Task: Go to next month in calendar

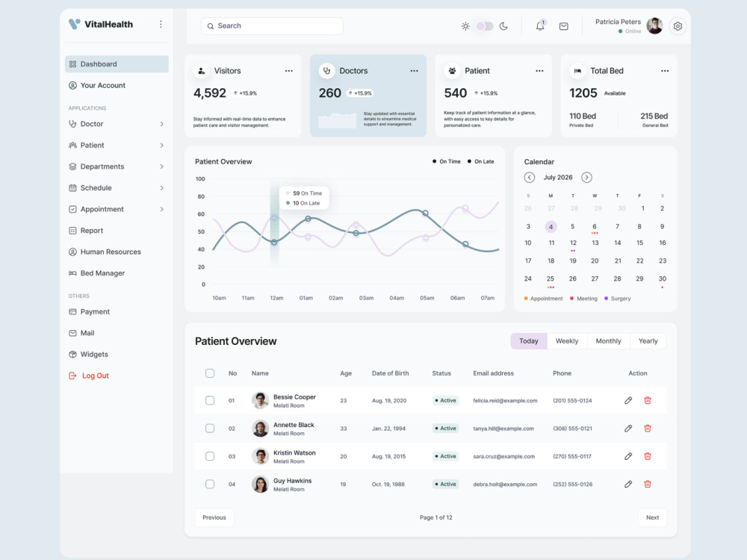Action: [586, 178]
